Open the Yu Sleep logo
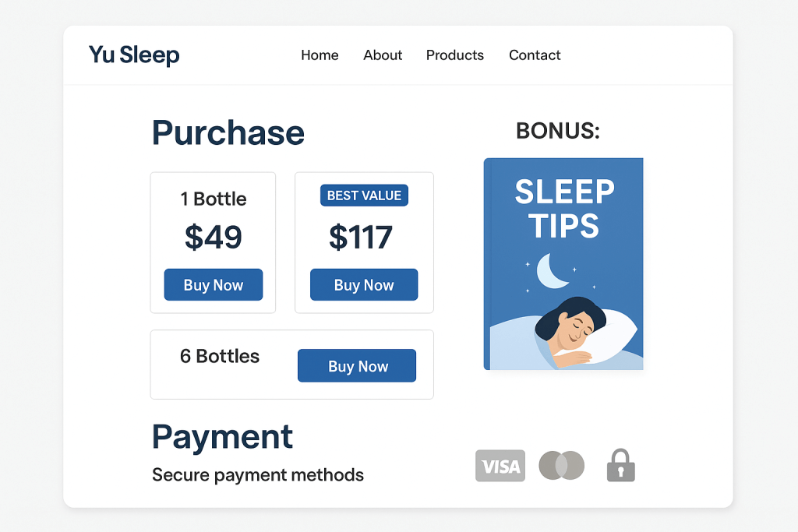The width and height of the screenshot is (798, 532). (x=133, y=55)
